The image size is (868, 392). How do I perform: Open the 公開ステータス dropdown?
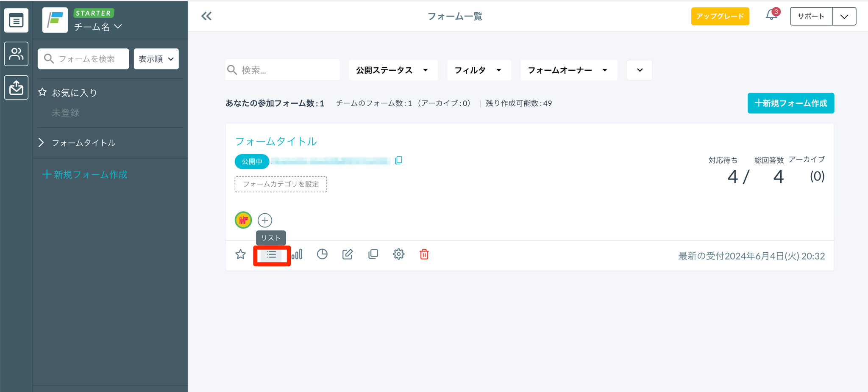click(x=392, y=70)
